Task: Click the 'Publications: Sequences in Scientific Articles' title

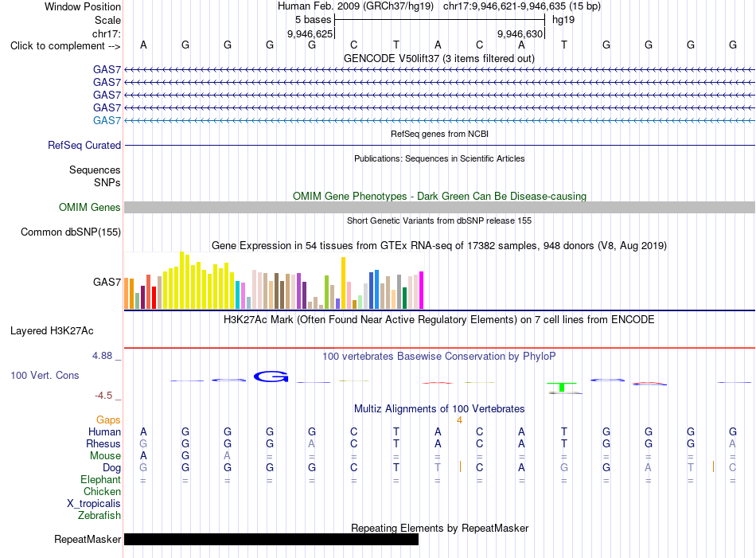Action: point(439,158)
